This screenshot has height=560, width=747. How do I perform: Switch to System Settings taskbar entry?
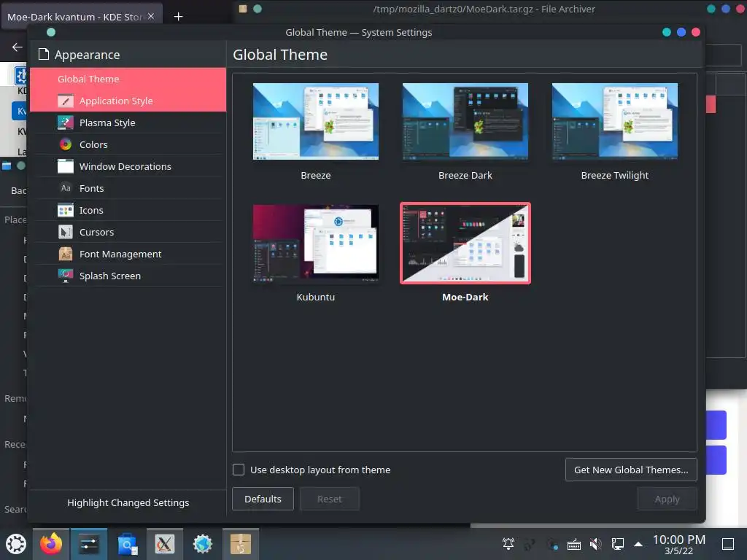(89, 544)
